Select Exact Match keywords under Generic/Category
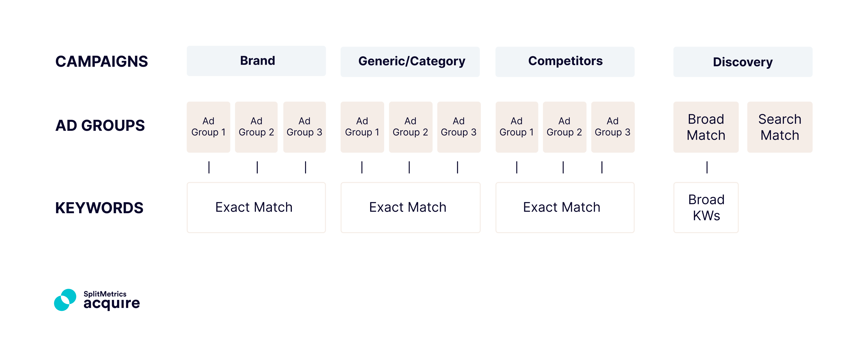This screenshot has height=363, width=868. pos(410,207)
